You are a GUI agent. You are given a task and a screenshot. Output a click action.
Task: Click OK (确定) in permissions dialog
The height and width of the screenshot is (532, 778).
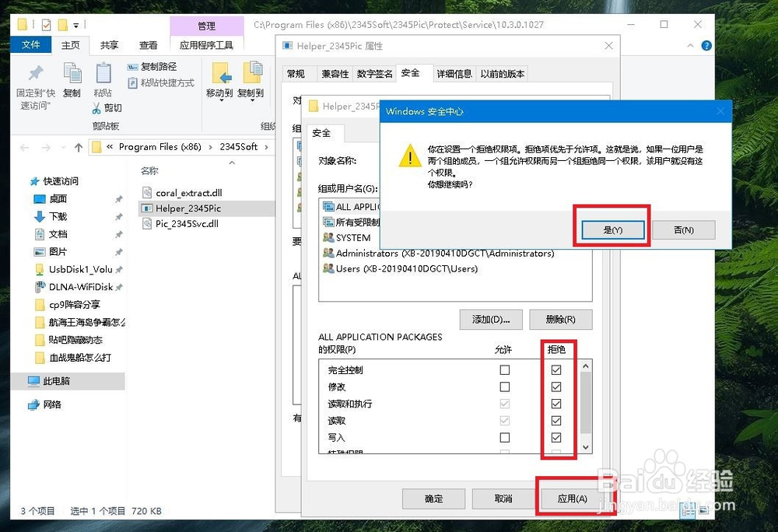(433, 499)
